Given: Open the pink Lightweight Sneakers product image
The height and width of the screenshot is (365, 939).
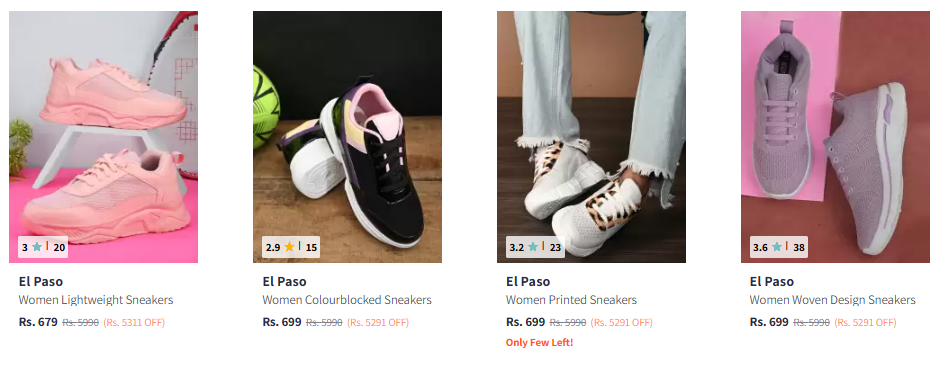Looking at the screenshot, I should pos(104,137).
